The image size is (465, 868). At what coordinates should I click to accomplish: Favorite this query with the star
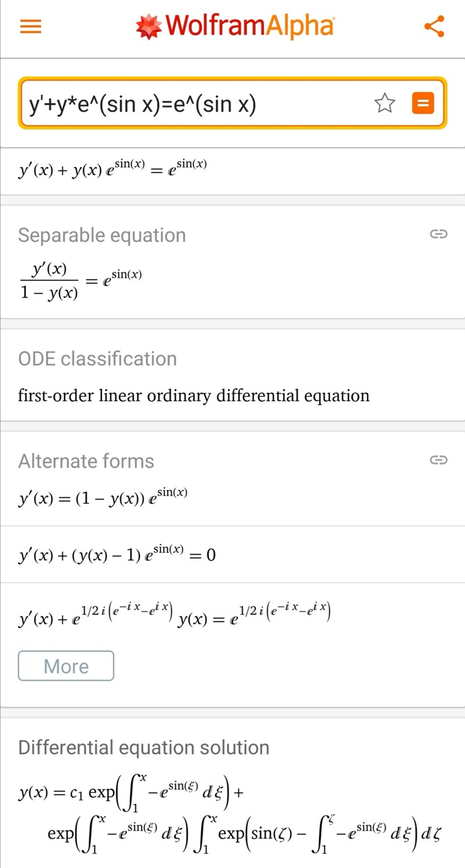tap(384, 104)
